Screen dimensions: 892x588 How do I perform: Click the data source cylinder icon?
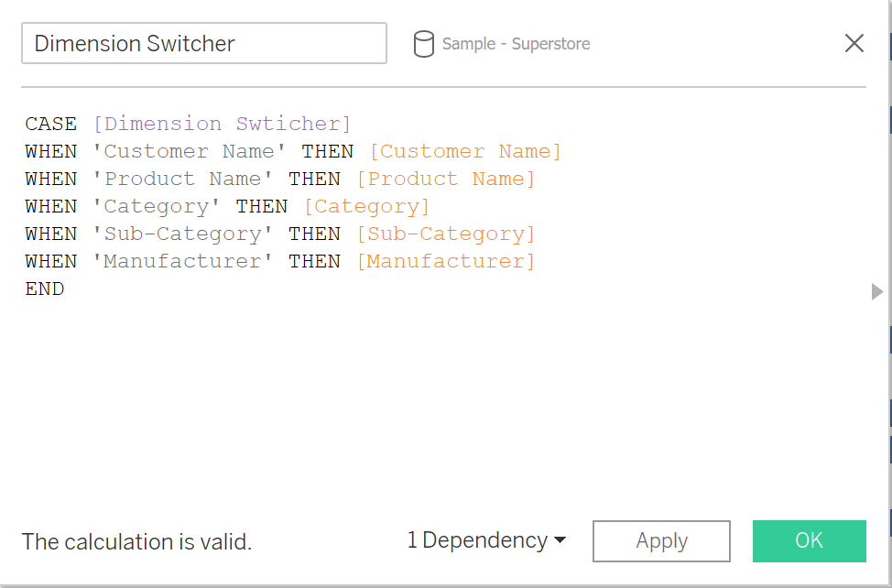click(423, 44)
